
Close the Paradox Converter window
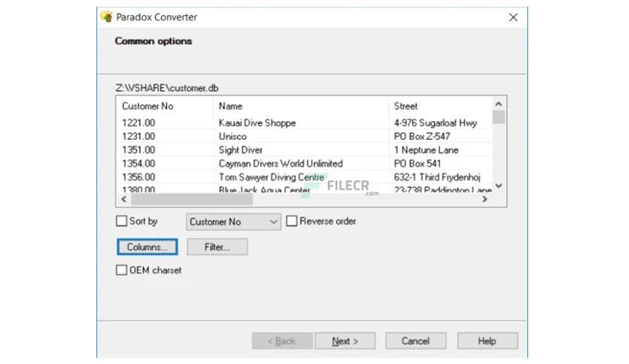(513, 17)
